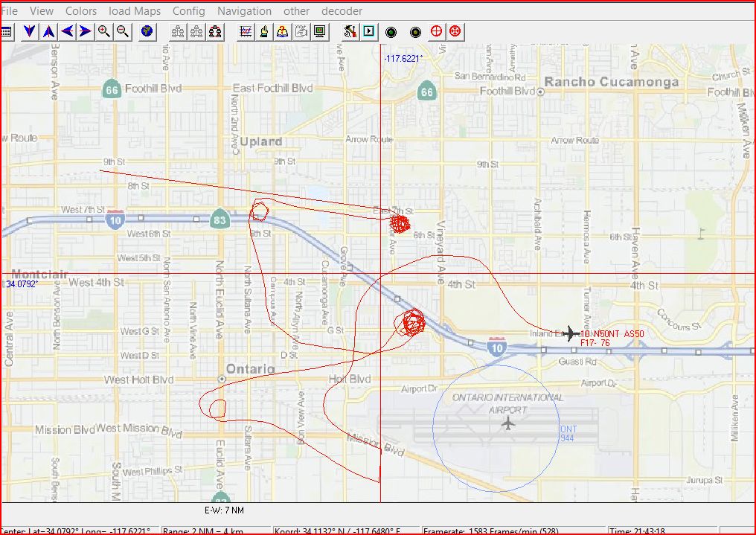
Task: Pan map right with blue arrow
Action: (86, 31)
